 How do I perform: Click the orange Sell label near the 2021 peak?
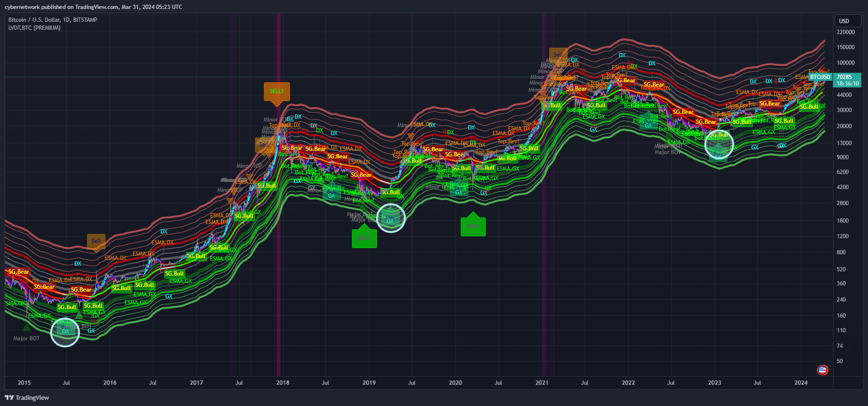558,54
